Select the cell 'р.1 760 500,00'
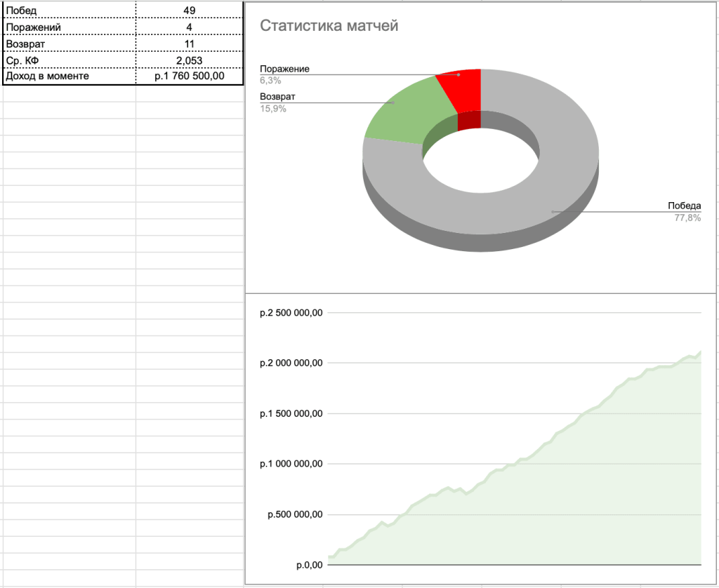This screenshot has width=719, height=588. click(x=190, y=76)
